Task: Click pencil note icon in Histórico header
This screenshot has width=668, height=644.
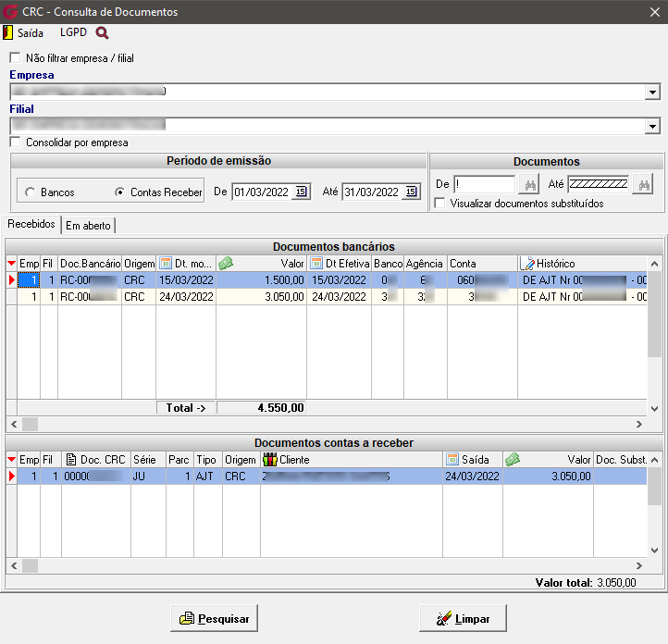Action: click(x=527, y=263)
